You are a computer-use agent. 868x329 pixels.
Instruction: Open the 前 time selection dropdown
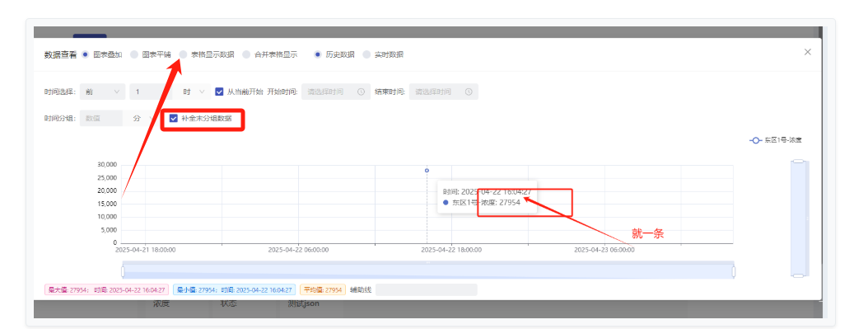click(x=102, y=92)
